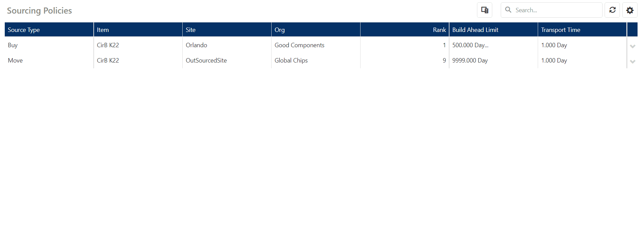This screenshot has height=247, width=644.
Task: Click the 500.000 Day... limit cell
Action: click(494, 45)
